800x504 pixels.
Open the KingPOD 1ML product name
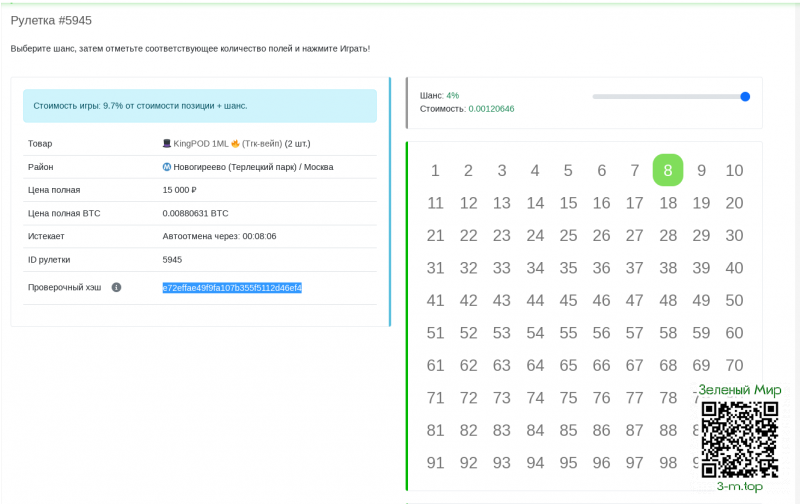[200, 144]
